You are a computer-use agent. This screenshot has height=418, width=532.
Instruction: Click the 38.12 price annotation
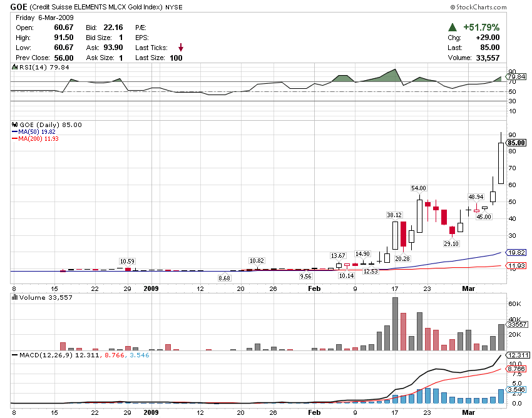(x=394, y=215)
